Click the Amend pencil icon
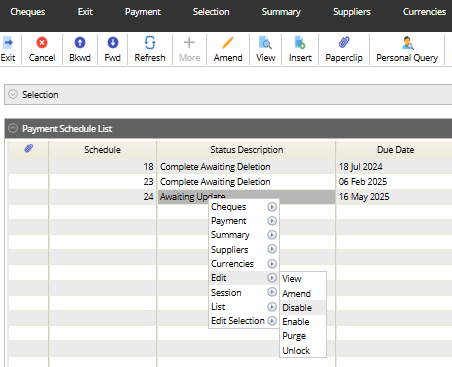 pyautogui.click(x=228, y=43)
